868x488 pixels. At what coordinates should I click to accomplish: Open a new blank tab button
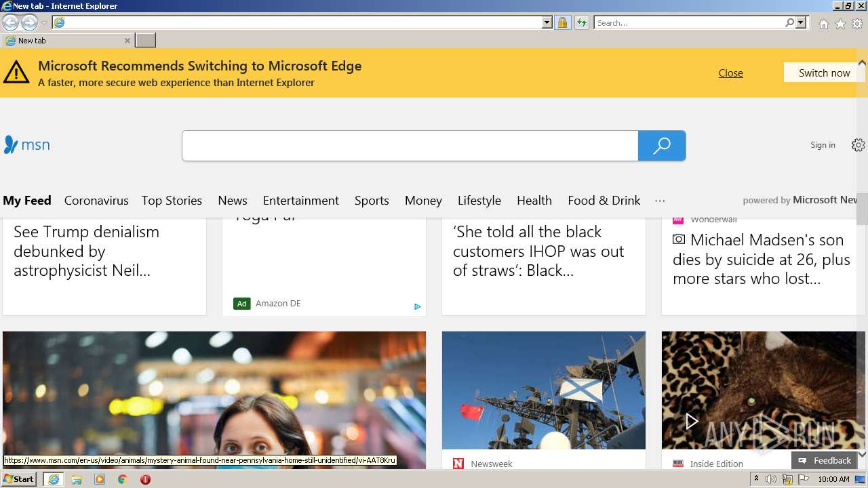point(145,41)
